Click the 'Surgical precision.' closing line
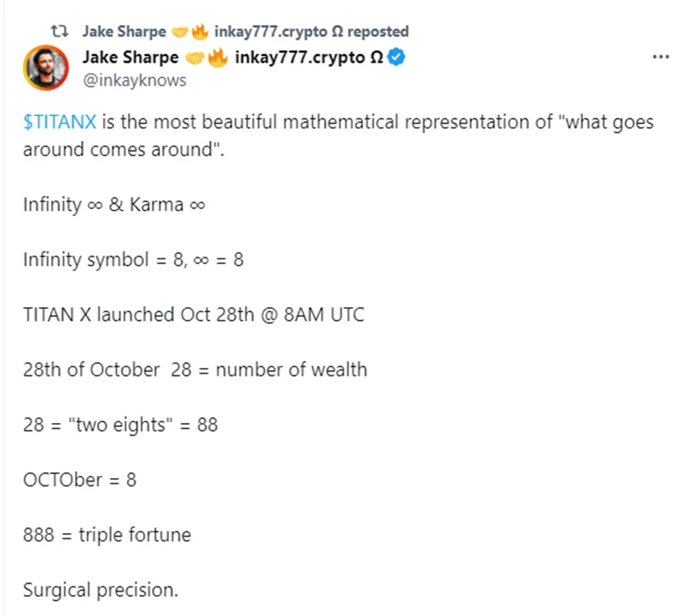Screen dimensions: 687x616 (101, 590)
